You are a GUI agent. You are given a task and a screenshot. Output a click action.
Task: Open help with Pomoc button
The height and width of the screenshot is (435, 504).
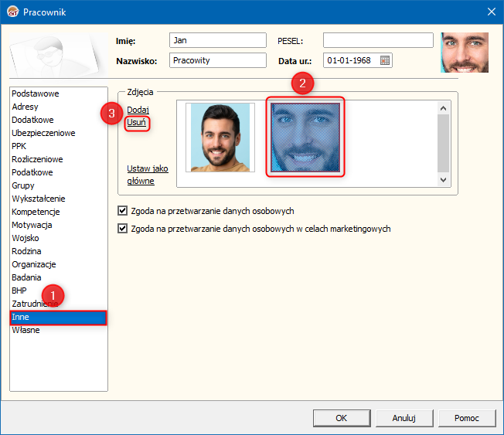pyautogui.click(x=467, y=418)
